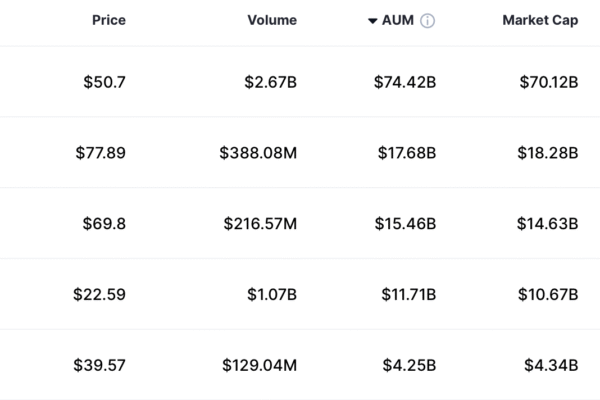Sort the table by Volume column
The image size is (600, 400).
point(271,21)
